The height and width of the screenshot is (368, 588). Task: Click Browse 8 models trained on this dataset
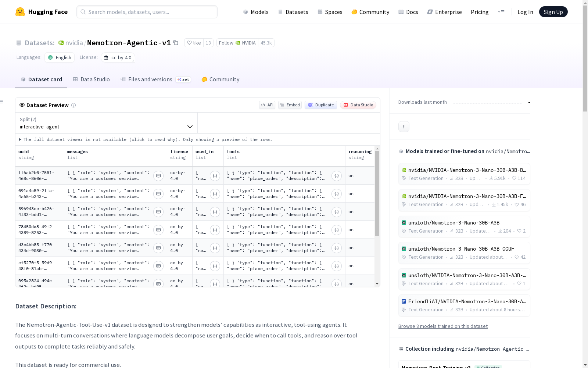pos(443,326)
